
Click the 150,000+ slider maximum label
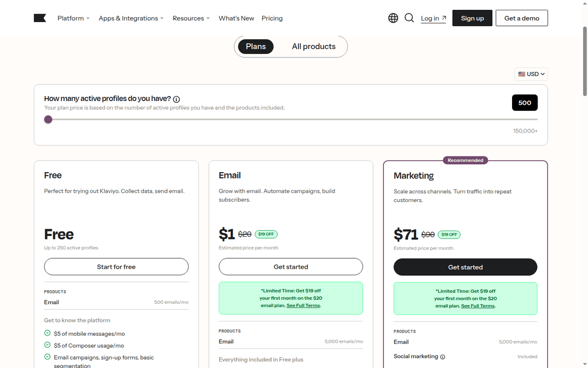(525, 131)
